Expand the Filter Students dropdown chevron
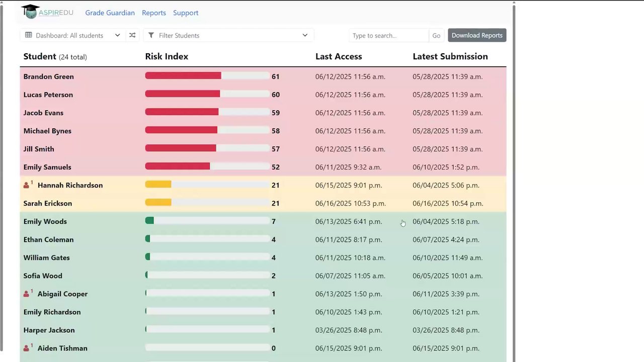 (x=304, y=35)
